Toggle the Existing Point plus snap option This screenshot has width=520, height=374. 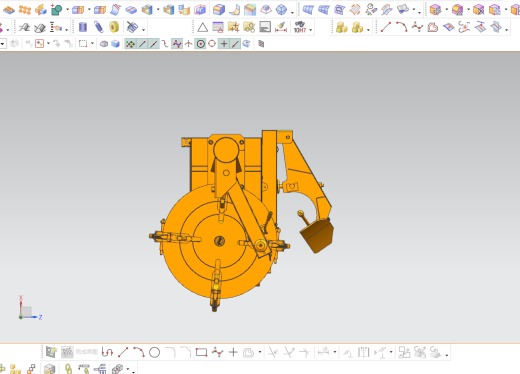pos(224,44)
